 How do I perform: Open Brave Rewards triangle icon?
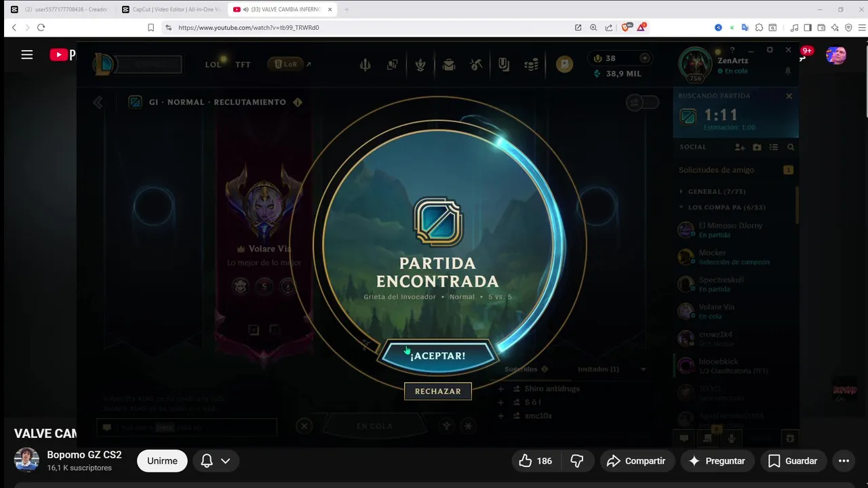[641, 27]
